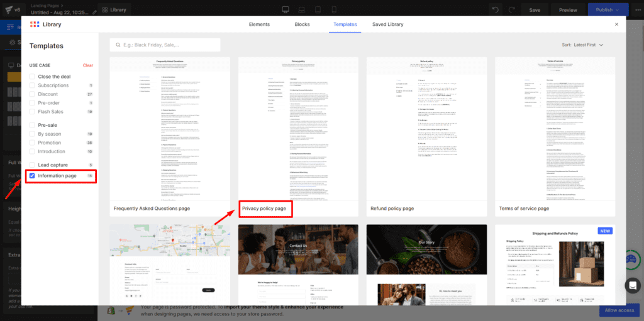Switch to the Elements tab
Screen dimensions: 644x321
[x=259, y=24]
